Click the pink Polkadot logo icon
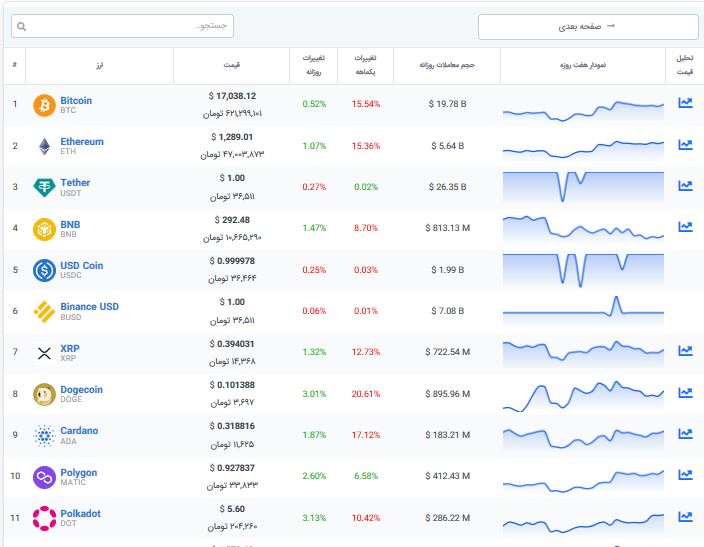Viewport: 704px width, 547px height. [44, 518]
